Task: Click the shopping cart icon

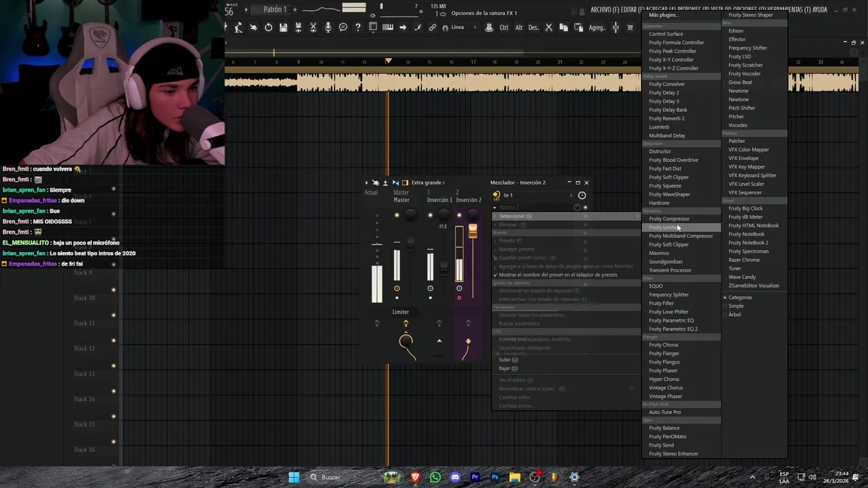Action: pyautogui.click(x=630, y=27)
